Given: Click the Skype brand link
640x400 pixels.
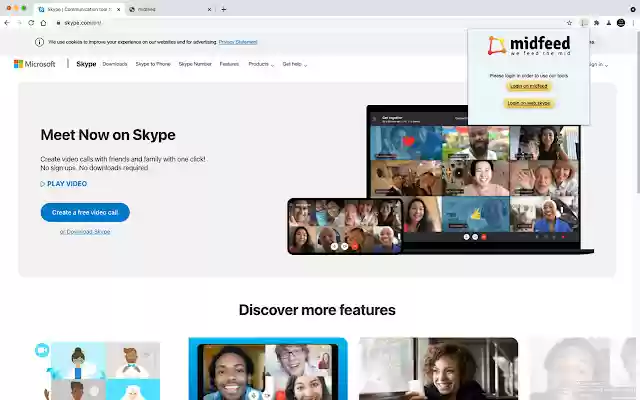Looking at the screenshot, I should pos(86,64).
